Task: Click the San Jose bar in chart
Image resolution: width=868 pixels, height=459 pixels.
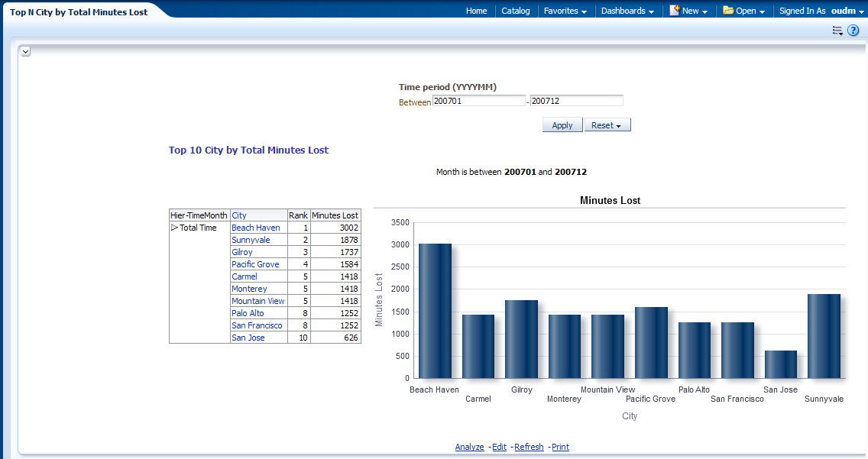Action: tap(781, 364)
